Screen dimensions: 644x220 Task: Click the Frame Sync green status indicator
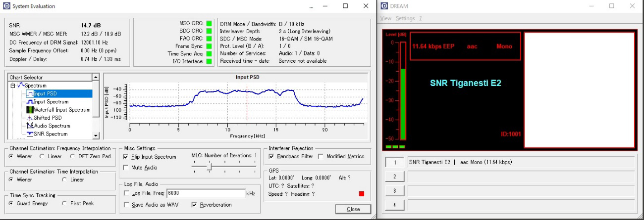click(209, 46)
